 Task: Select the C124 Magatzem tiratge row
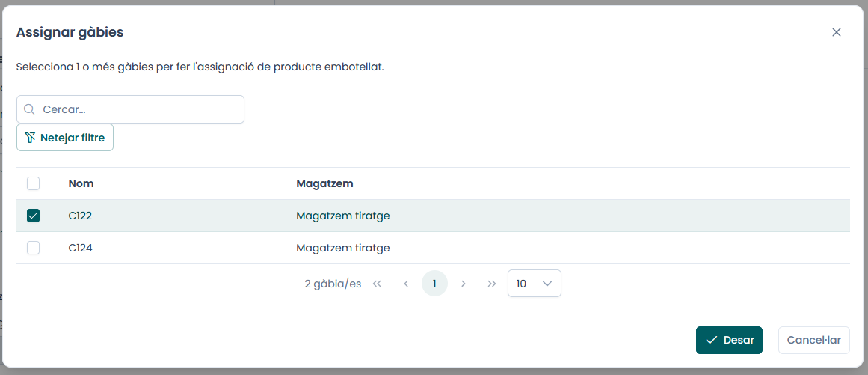pos(433,248)
